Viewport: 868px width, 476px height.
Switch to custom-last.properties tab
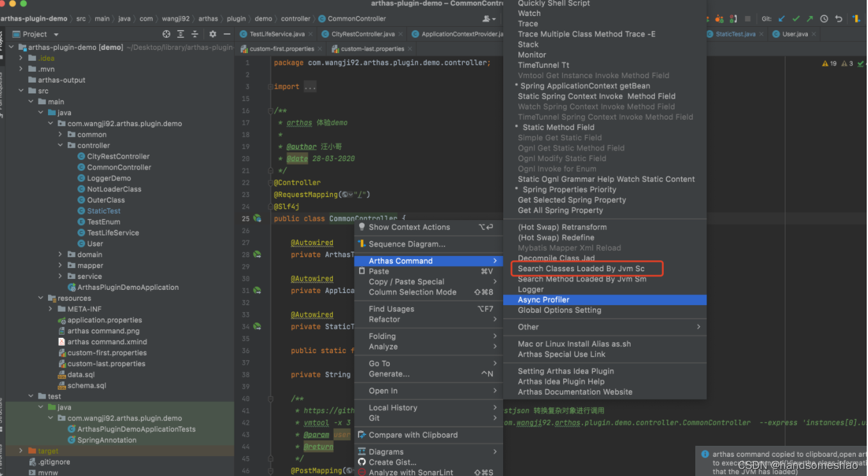[373, 49]
